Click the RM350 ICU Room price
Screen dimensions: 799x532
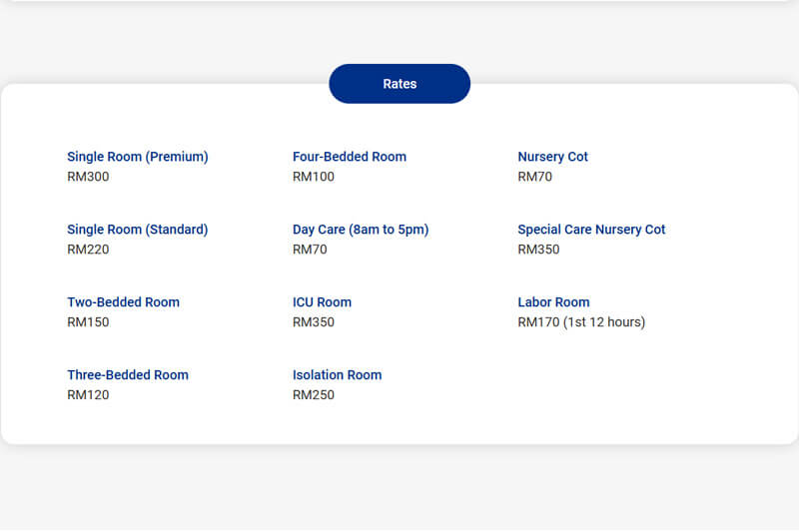pos(314,322)
